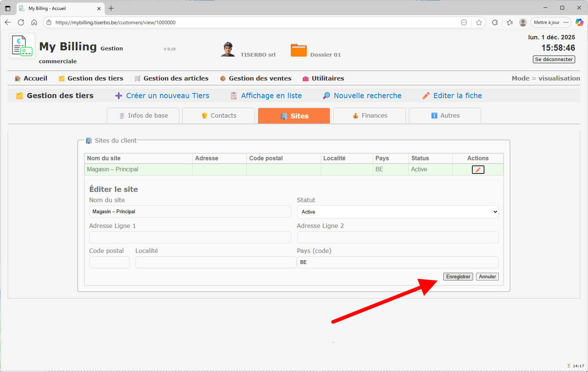Focus the Adresse Ligne 1 field
588x372 pixels.
coord(190,237)
